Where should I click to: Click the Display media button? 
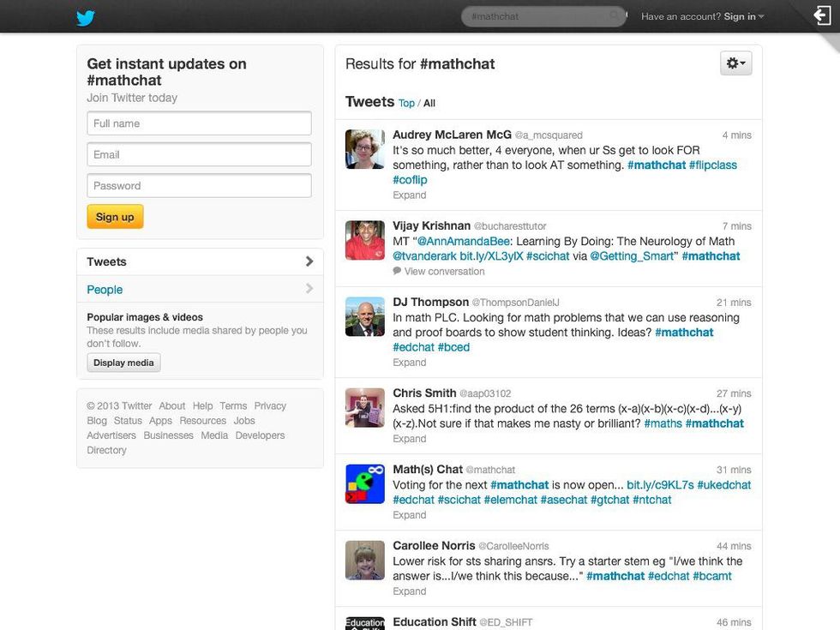(x=123, y=363)
